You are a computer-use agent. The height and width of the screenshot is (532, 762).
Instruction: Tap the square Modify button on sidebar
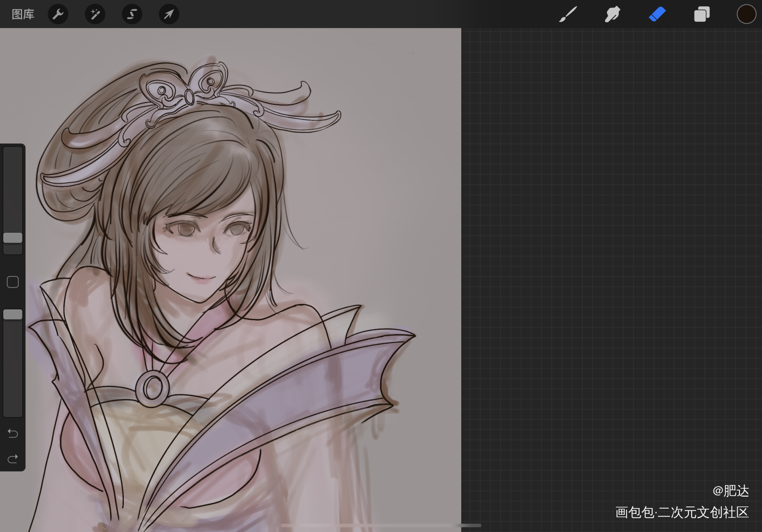click(x=13, y=282)
